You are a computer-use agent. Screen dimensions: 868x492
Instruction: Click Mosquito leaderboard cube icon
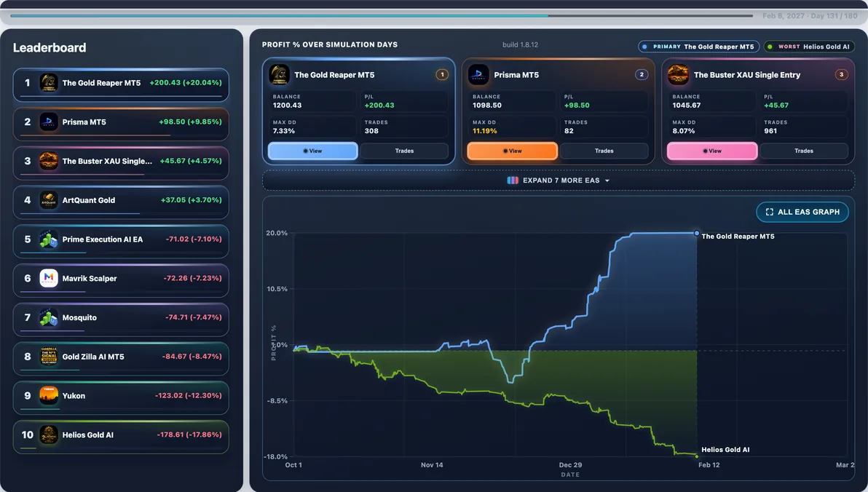pos(49,317)
